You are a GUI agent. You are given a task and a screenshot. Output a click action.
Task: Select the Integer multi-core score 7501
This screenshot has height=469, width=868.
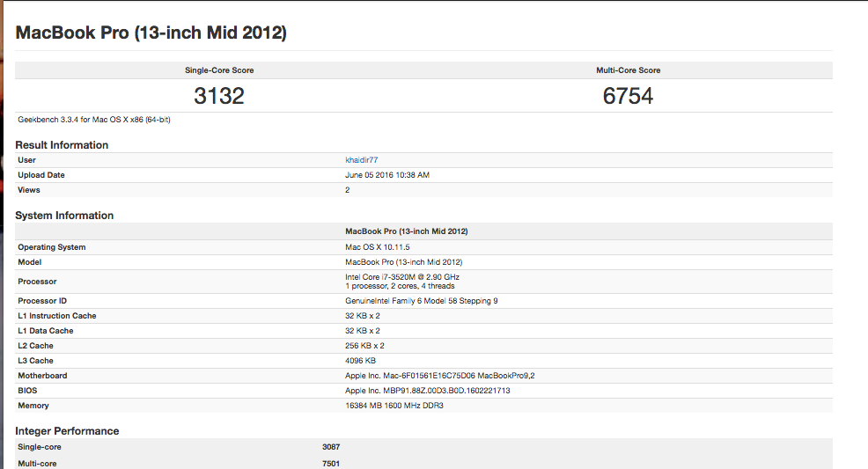(331, 464)
